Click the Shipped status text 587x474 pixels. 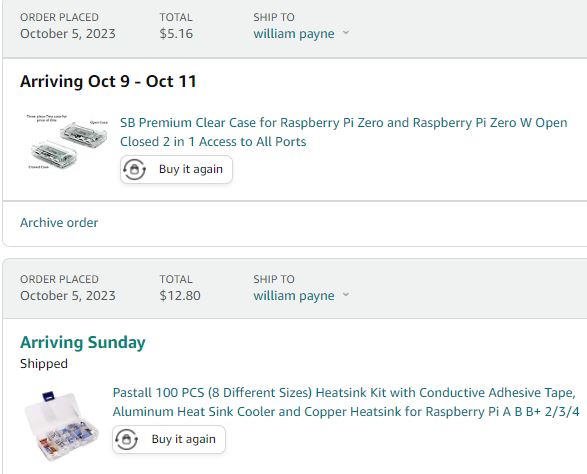click(44, 364)
